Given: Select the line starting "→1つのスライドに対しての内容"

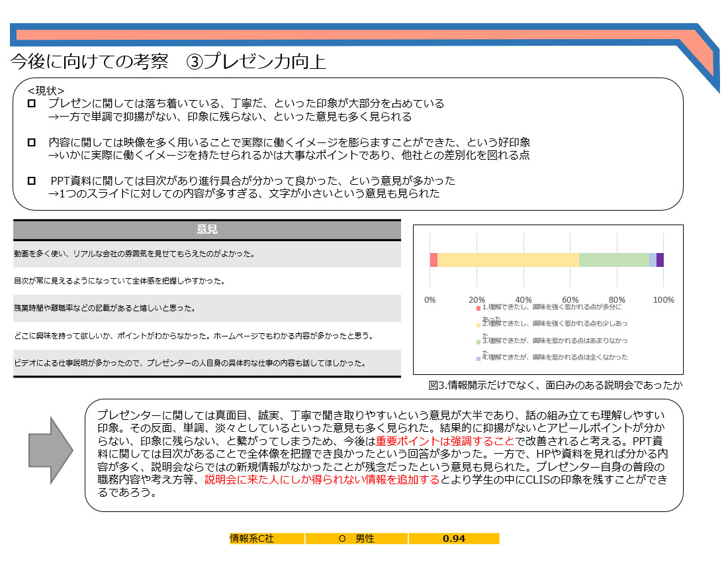Looking at the screenshot, I should click(244, 193).
